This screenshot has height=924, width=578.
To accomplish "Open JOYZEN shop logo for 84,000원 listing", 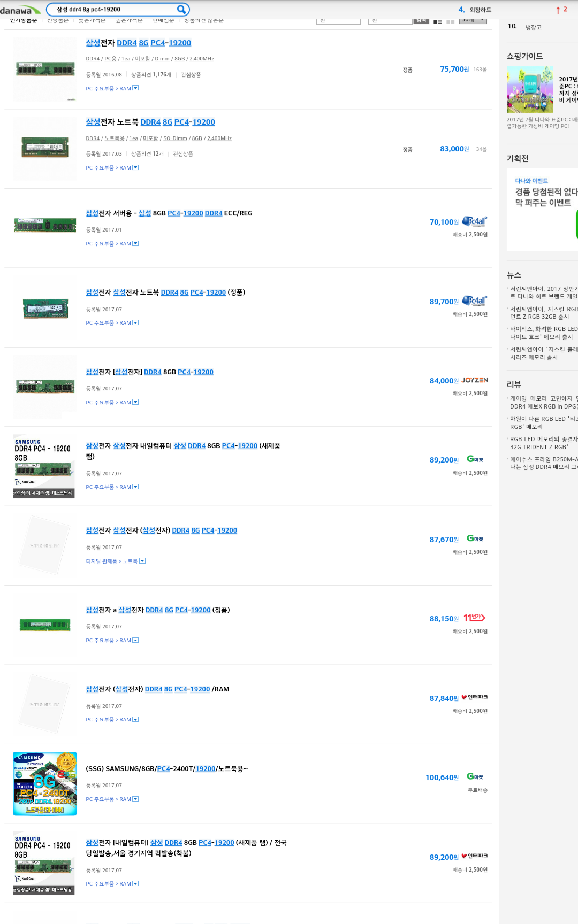I will point(475,380).
